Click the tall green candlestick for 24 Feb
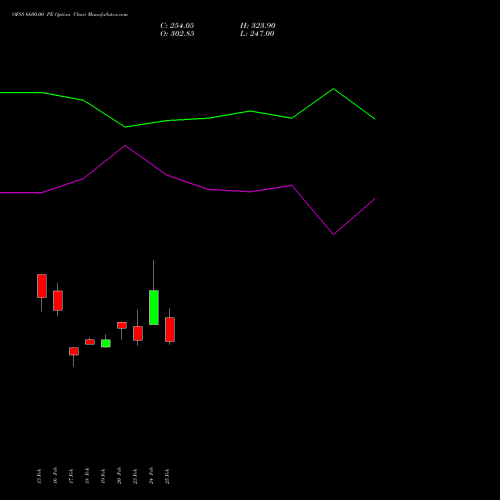Screen dimensions: 500x500 click(x=154, y=307)
